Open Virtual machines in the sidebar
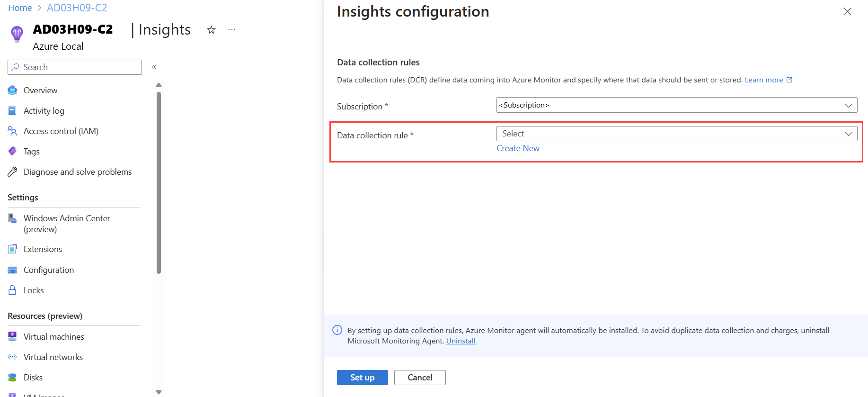This screenshot has width=868, height=397. tap(53, 337)
